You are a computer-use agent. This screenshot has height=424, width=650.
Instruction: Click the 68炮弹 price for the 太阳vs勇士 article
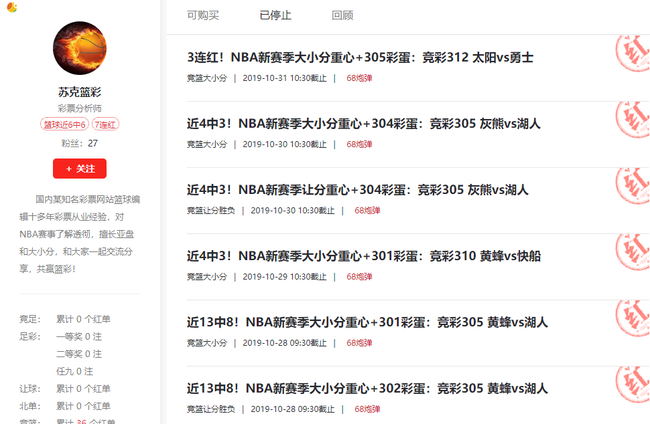click(359, 78)
